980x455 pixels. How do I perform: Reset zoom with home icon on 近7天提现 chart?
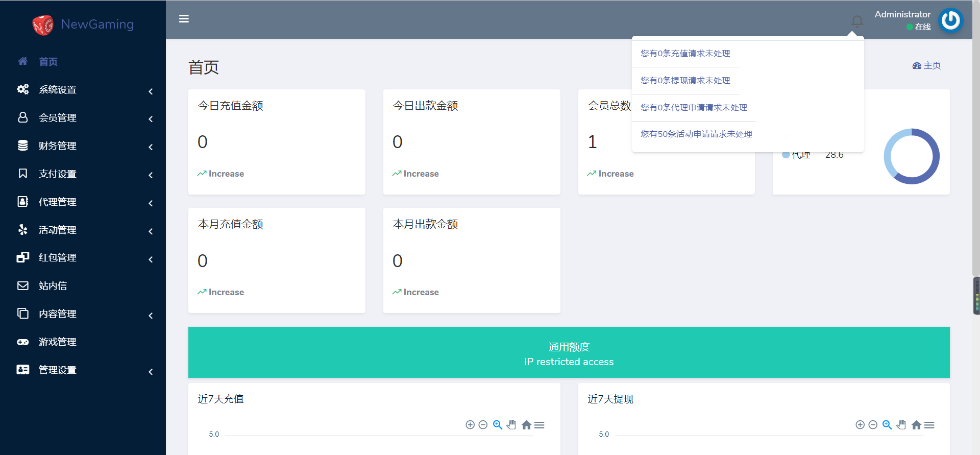point(917,425)
